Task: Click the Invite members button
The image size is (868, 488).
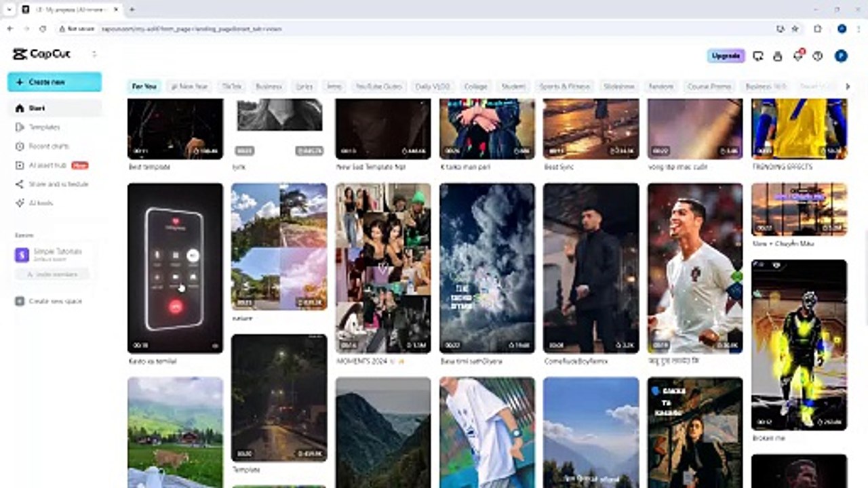Action: 52,274
